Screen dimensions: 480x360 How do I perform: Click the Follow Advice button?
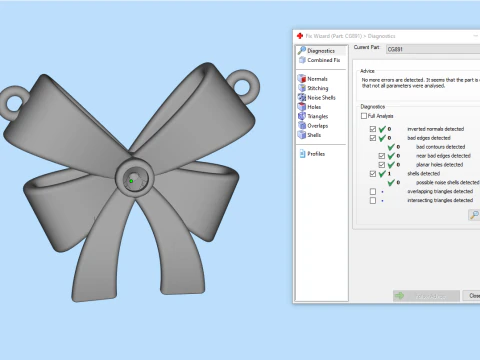click(426, 296)
